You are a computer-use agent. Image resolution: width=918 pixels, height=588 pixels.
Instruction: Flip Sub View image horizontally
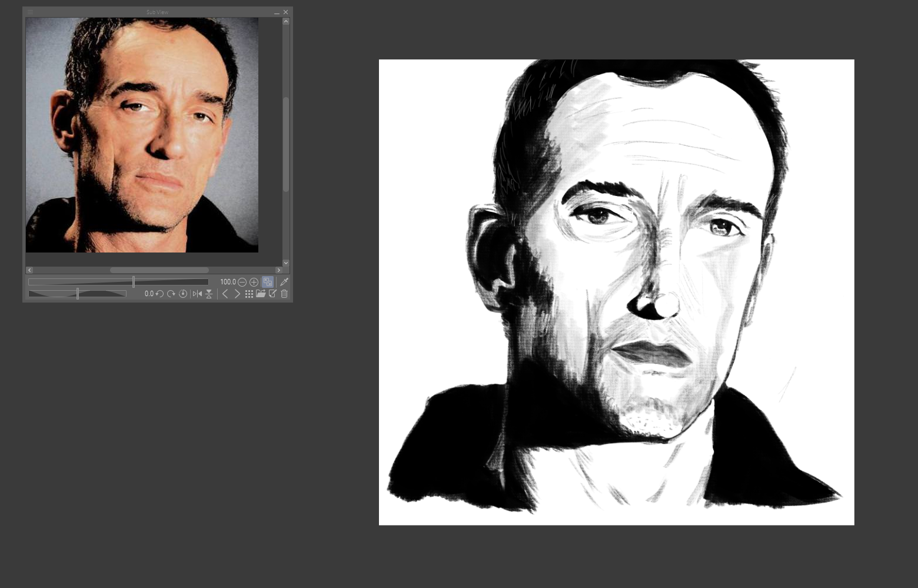point(197,294)
